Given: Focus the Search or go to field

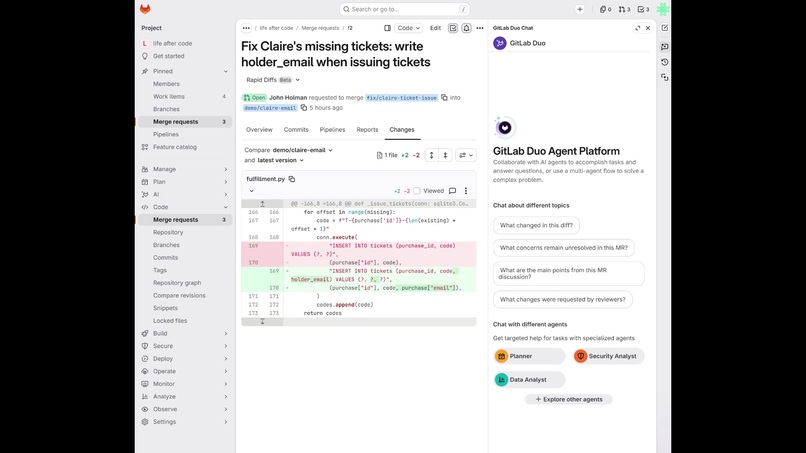Looking at the screenshot, I should pos(404,9).
